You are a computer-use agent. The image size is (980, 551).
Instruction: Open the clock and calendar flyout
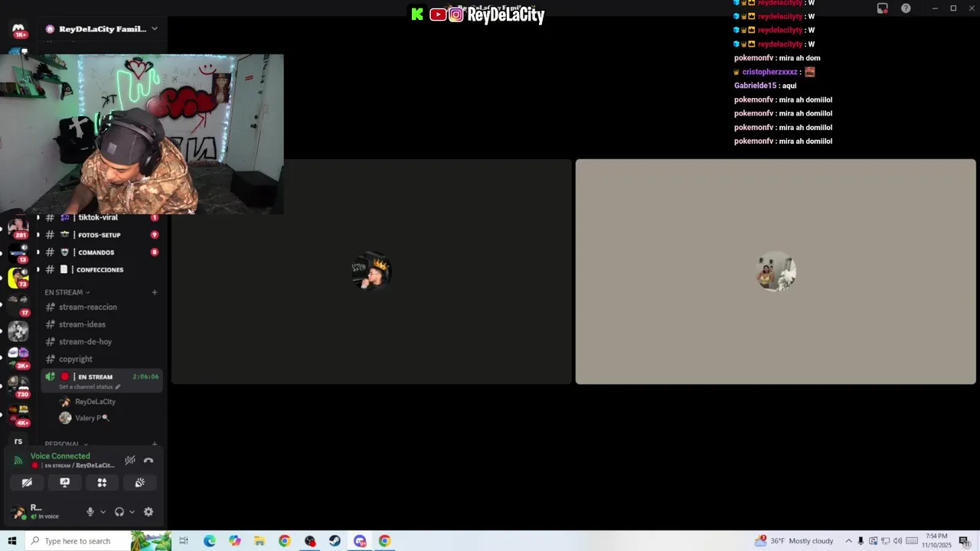(x=936, y=541)
